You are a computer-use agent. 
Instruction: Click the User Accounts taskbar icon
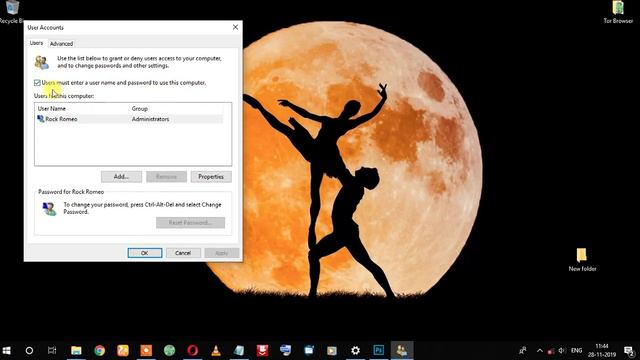click(402, 350)
